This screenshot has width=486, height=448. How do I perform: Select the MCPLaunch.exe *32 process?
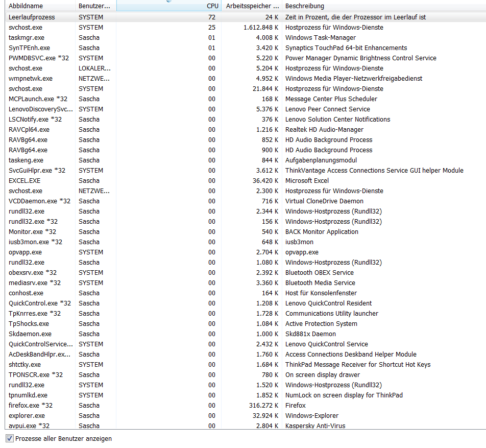246,99
